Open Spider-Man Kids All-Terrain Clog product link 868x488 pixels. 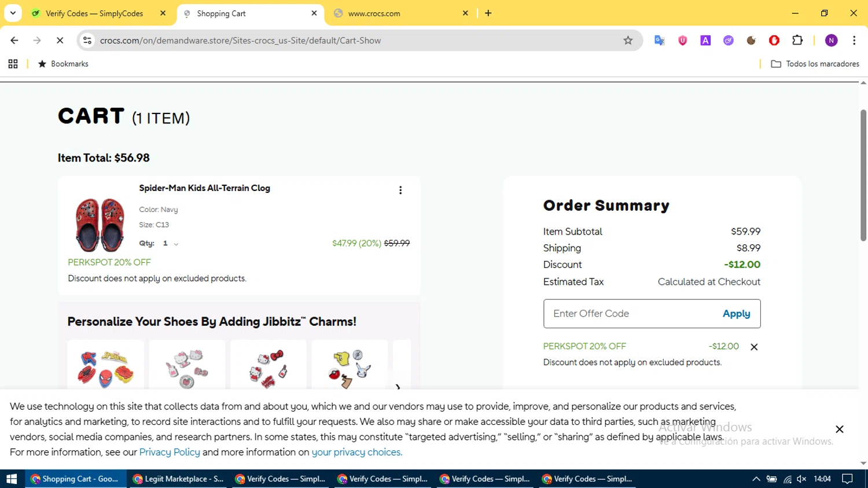pyautogui.click(x=204, y=188)
